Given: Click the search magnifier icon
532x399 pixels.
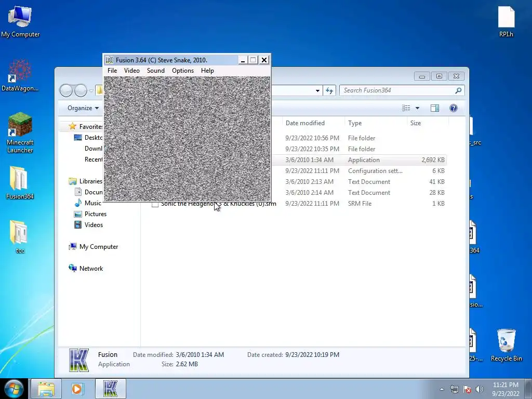Looking at the screenshot, I should click(x=458, y=90).
